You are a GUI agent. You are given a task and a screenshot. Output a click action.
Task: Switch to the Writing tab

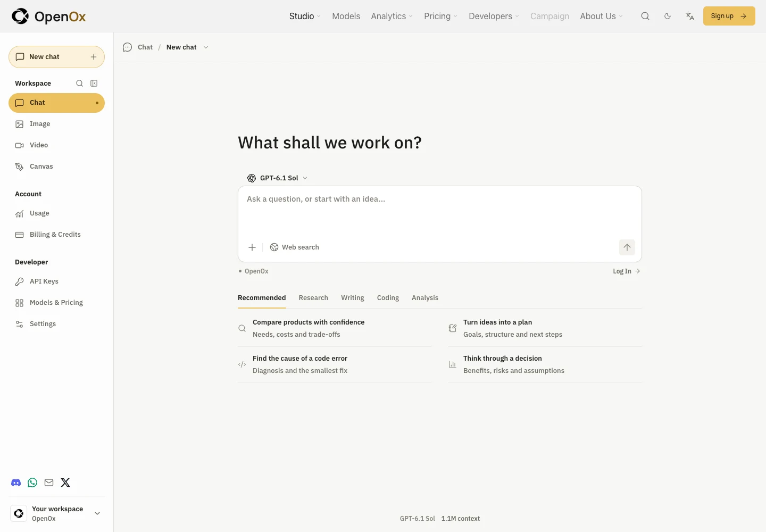coord(353,298)
